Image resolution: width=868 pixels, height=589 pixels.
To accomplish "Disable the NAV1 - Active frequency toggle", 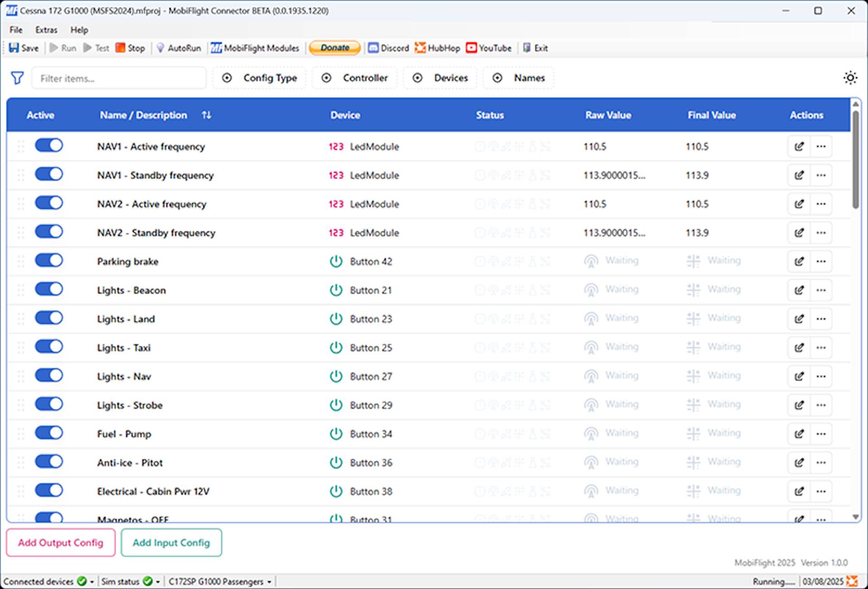I will (49, 146).
